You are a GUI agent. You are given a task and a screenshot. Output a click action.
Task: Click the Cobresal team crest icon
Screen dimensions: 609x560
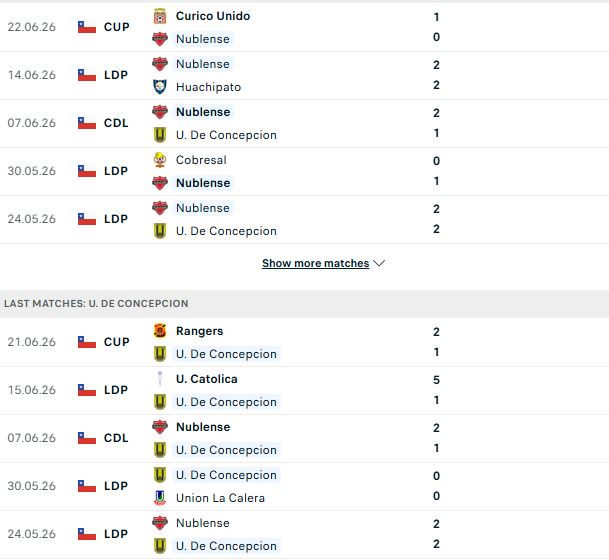pos(160,160)
